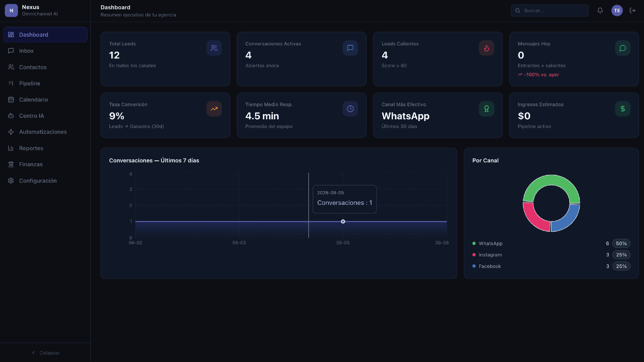
Task: Click the Tasa Conversión trend icon
Action: tap(214, 109)
